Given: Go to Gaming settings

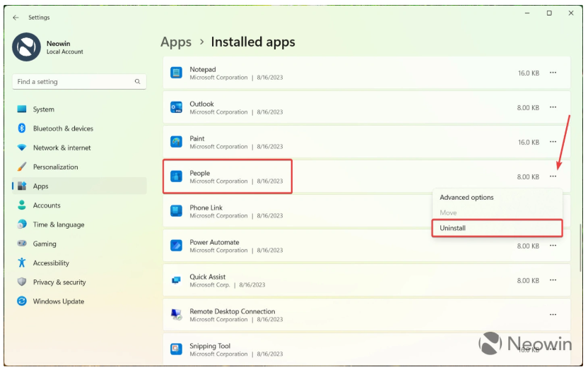Looking at the screenshot, I should point(79,244).
